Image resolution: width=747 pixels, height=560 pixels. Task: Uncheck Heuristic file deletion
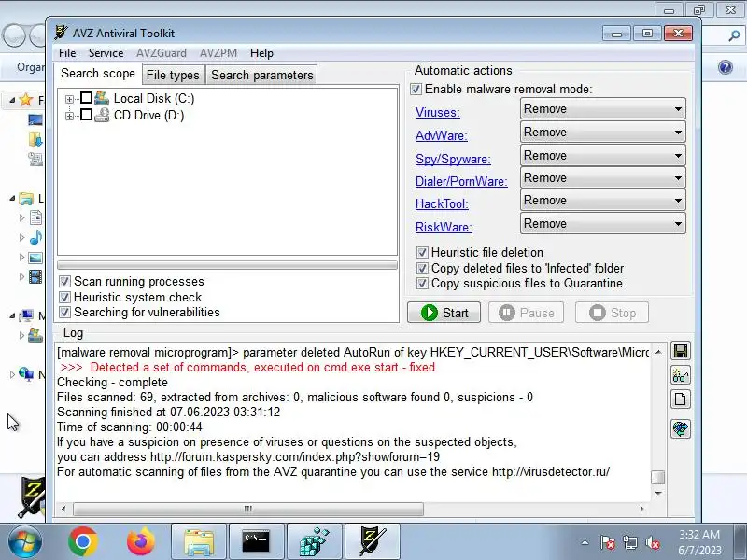click(422, 252)
